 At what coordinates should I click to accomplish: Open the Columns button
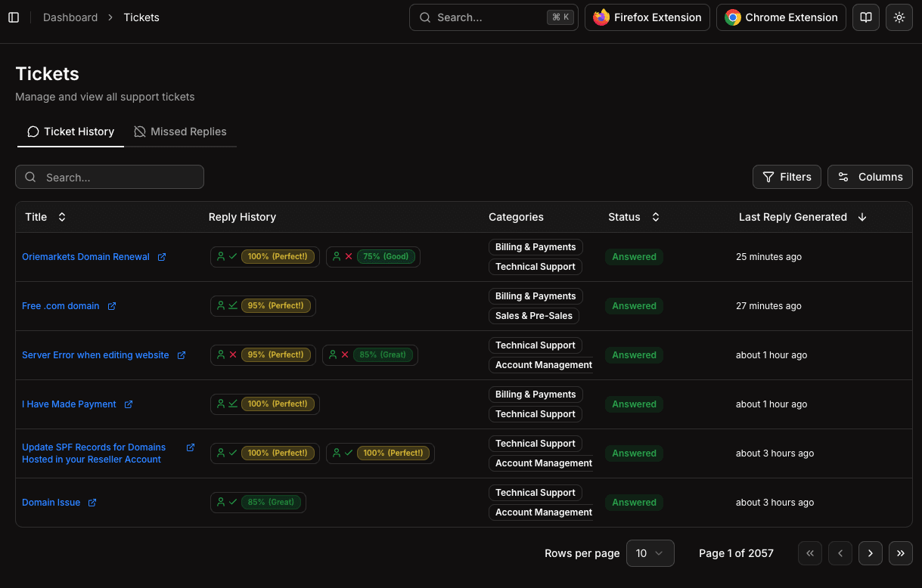[870, 177]
